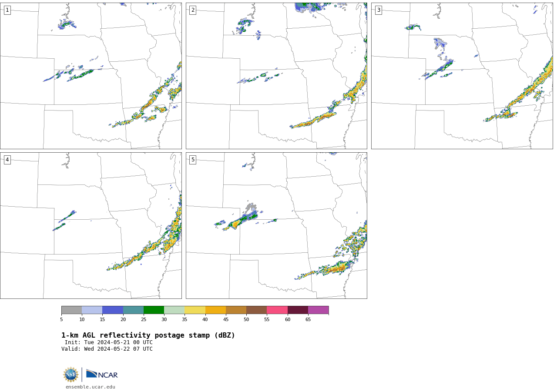Screen dimensions: 557x392
Task: Select the 1-km AGL reflectivity title
Action: point(148,335)
